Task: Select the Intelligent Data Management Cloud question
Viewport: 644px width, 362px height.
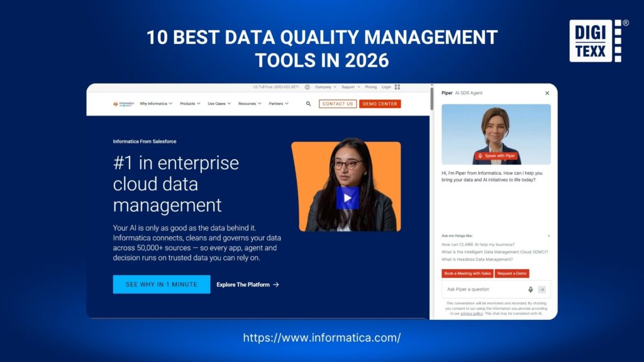Action: 495,252
